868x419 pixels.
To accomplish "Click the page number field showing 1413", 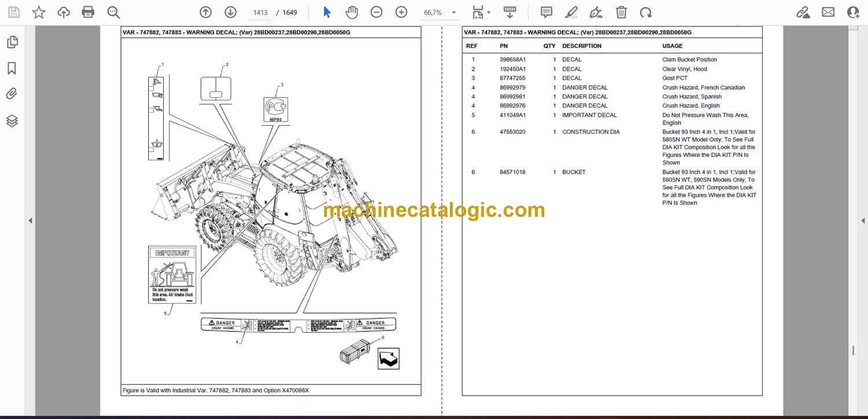I will pos(260,12).
